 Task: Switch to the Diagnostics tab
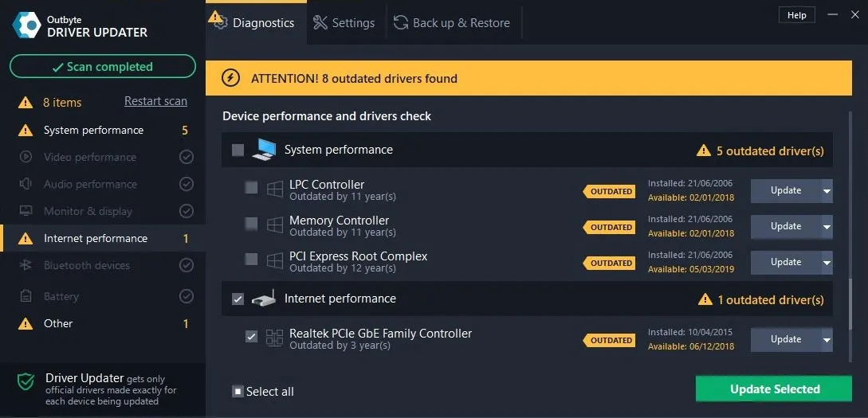pos(256,23)
